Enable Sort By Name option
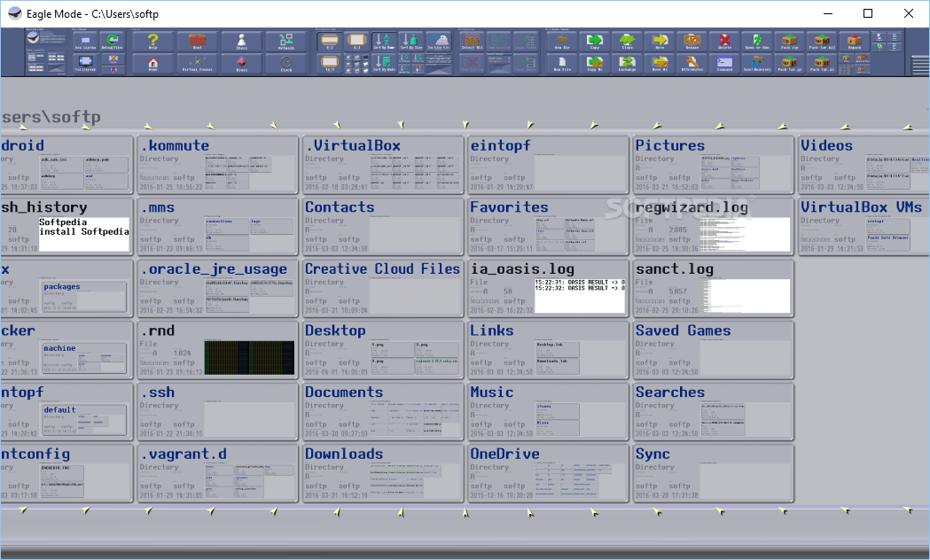Viewport: 930px width, 560px height. click(x=384, y=42)
